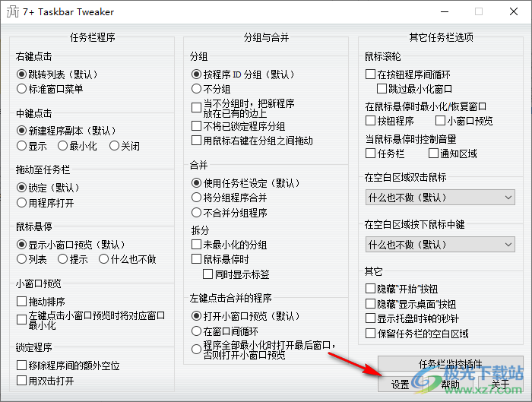Select 程序全部最小化时打开最后窗口 radio option
This screenshot has width=532, height=402.
(196, 350)
